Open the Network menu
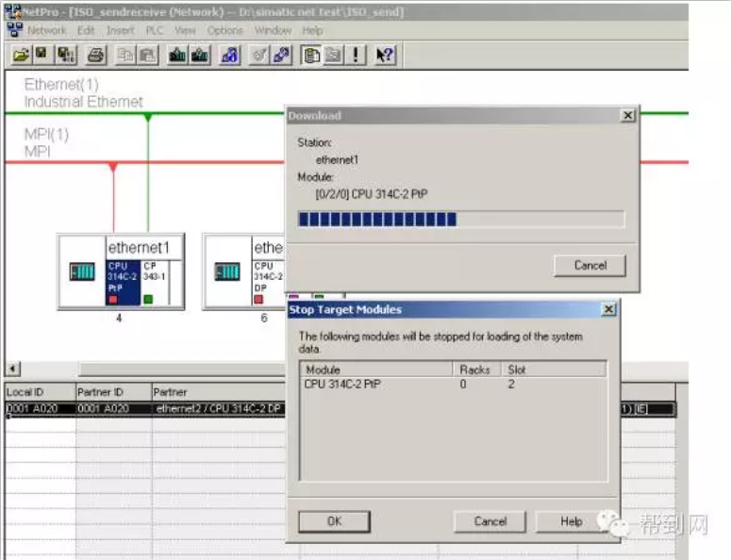The height and width of the screenshot is (560, 731). pyautogui.click(x=46, y=30)
